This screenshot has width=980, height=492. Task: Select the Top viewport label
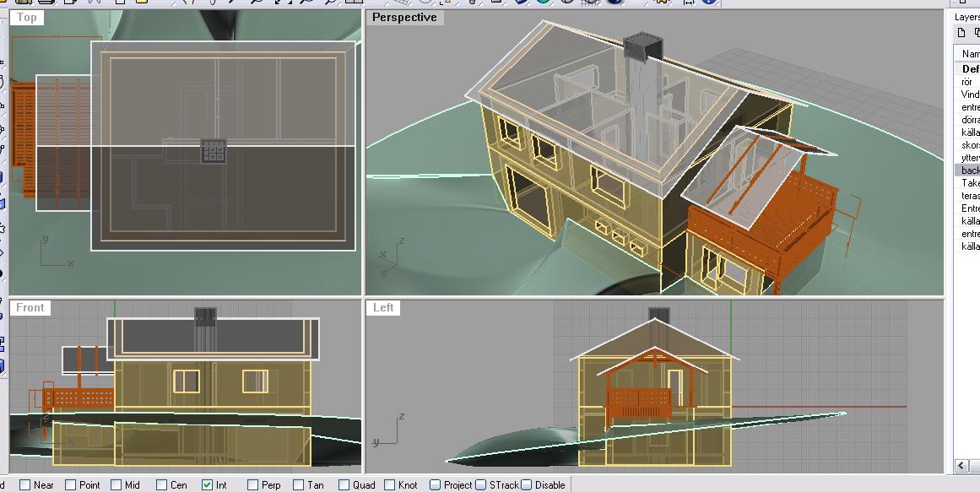[x=28, y=17]
